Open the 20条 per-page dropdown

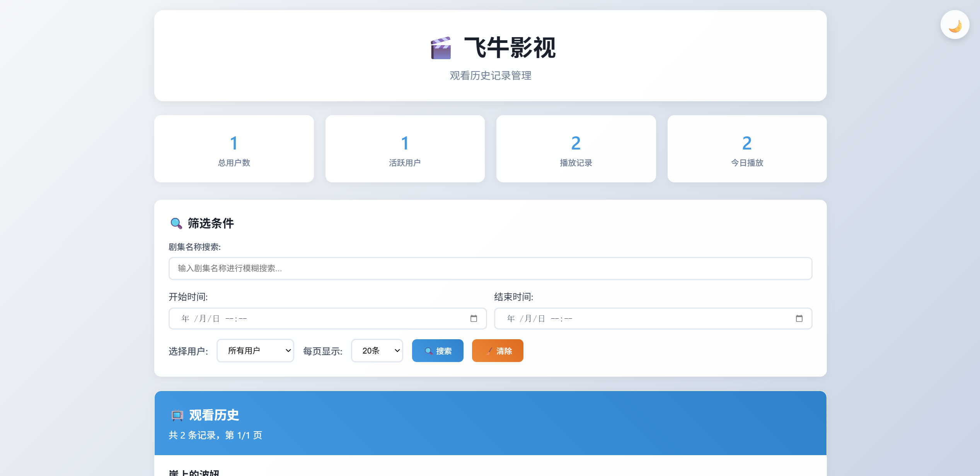pyautogui.click(x=377, y=350)
